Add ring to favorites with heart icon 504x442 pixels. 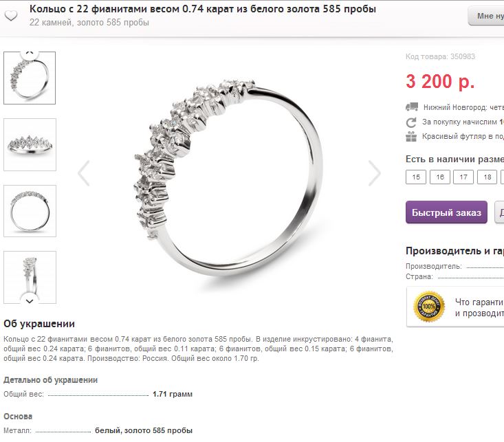pyautogui.click(x=11, y=15)
